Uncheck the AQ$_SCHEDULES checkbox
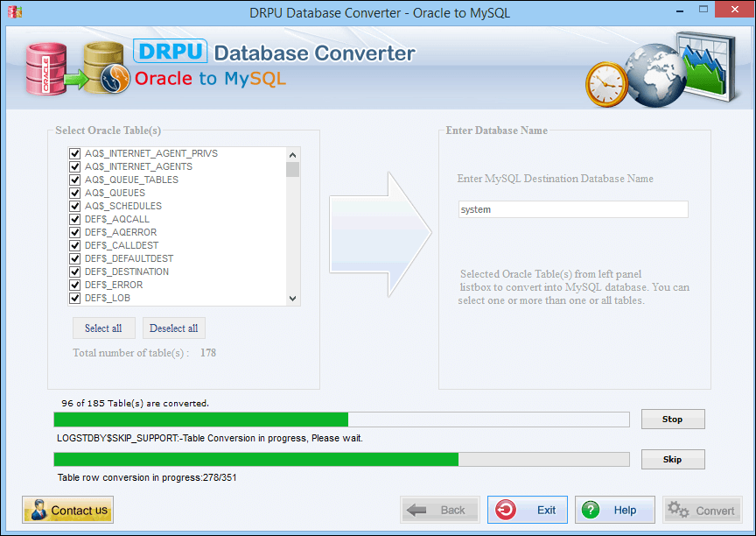This screenshot has width=756, height=536. point(74,206)
